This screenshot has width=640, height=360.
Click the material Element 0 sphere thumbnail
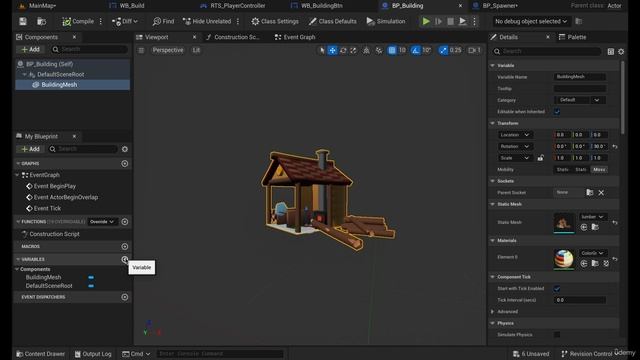(x=564, y=259)
